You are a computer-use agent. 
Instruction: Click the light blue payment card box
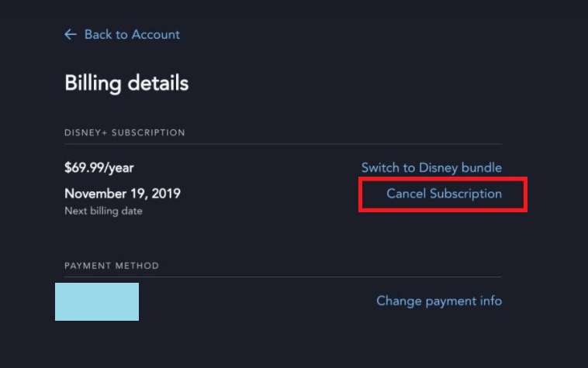coord(97,301)
